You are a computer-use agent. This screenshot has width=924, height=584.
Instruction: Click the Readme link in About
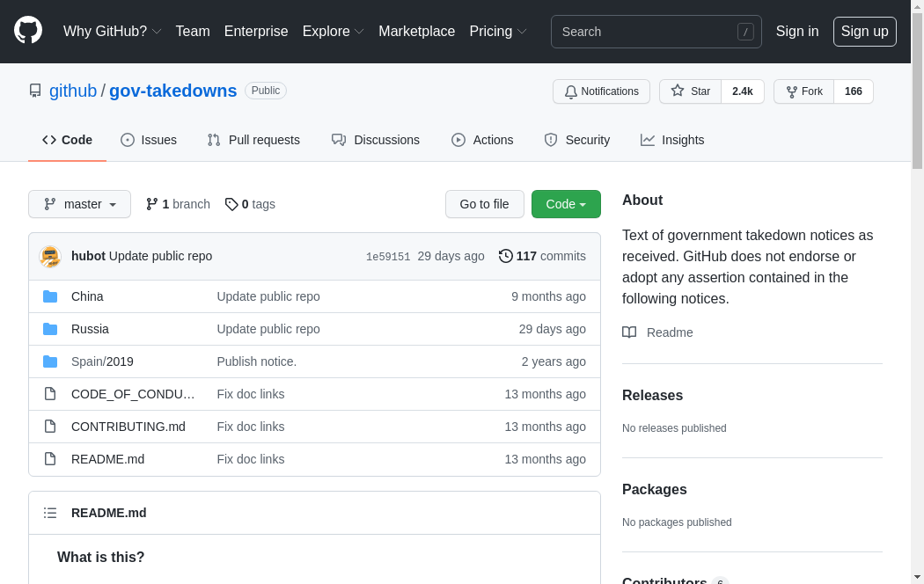point(670,332)
